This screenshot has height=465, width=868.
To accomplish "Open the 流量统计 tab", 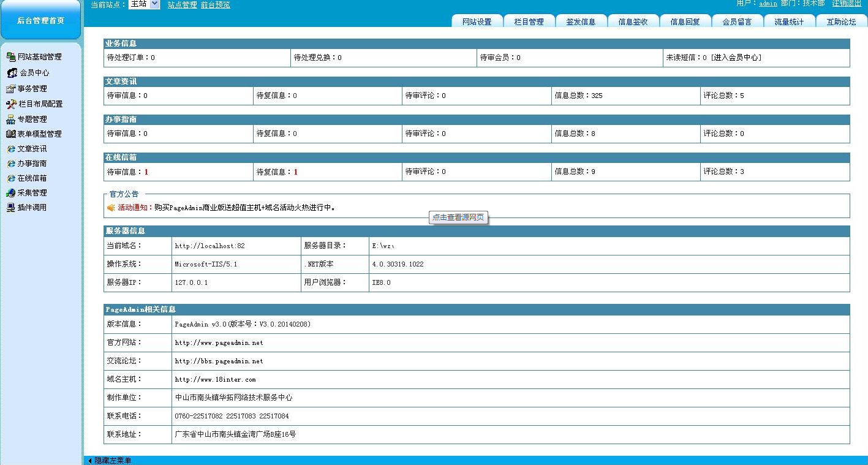I will coord(790,21).
